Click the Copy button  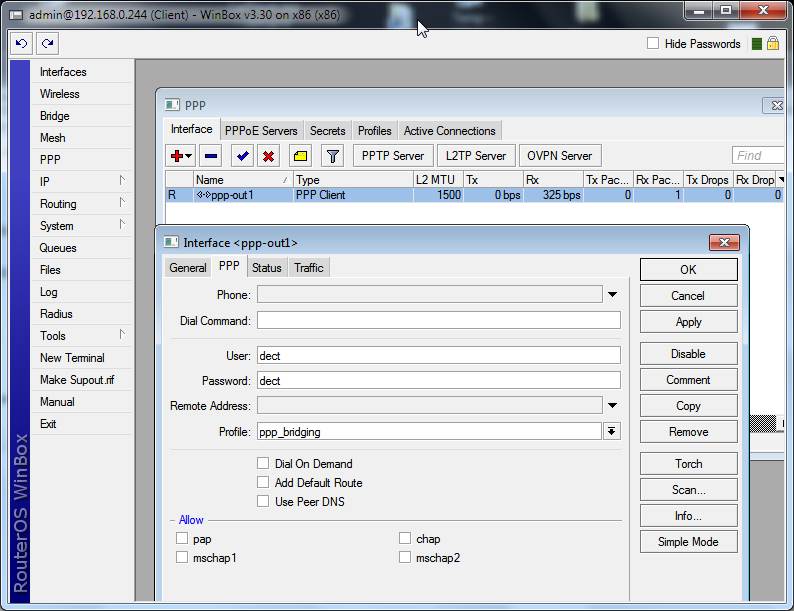pyautogui.click(x=688, y=405)
